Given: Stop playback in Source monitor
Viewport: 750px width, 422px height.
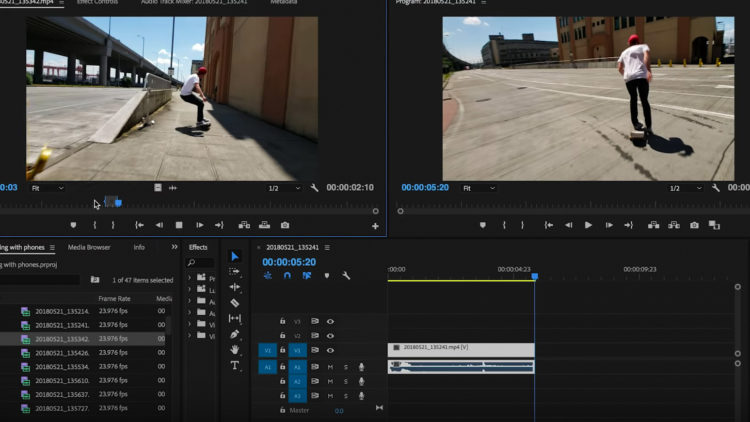Looking at the screenshot, I should click(179, 225).
